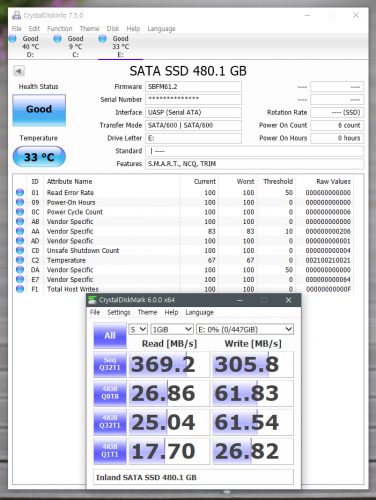Click the 33 °C temperature button
The width and height of the screenshot is (376, 500).
(x=39, y=157)
